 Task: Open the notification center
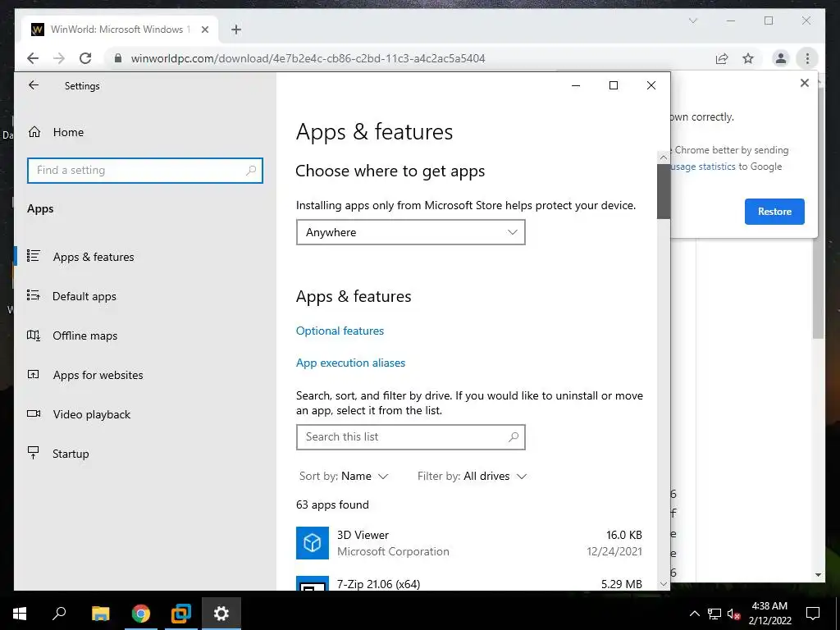[813, 614]
